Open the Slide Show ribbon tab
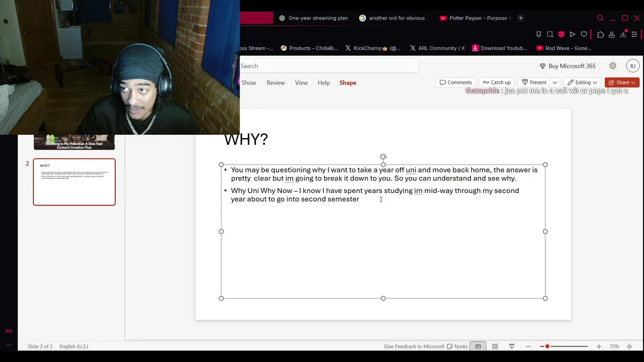 [x=249, y=83]
